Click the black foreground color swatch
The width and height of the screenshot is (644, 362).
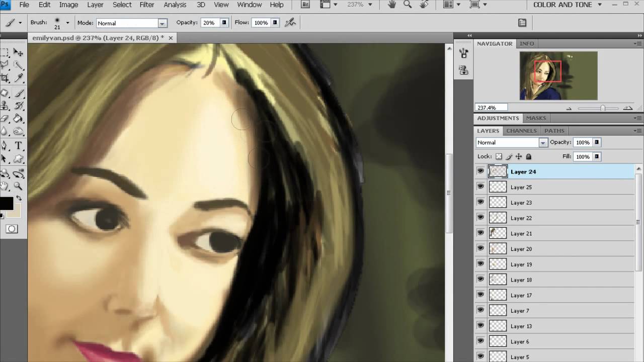tap(6, 204)
